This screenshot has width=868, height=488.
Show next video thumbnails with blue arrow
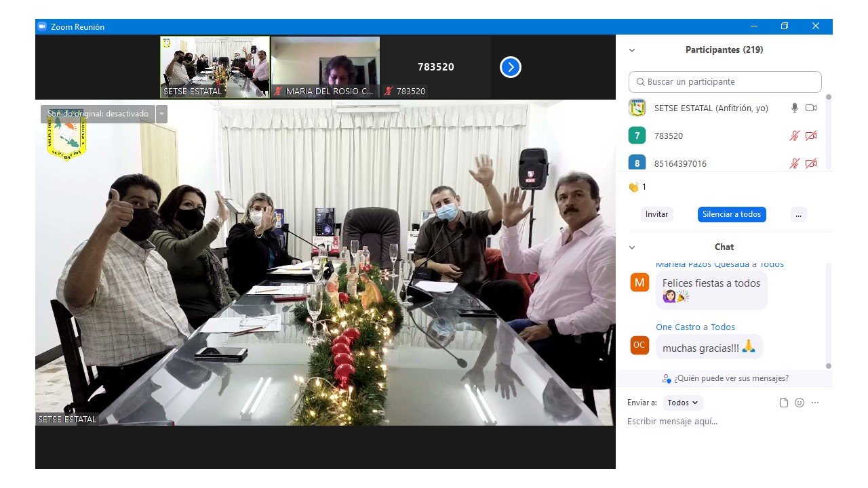[x=511, y=67]
